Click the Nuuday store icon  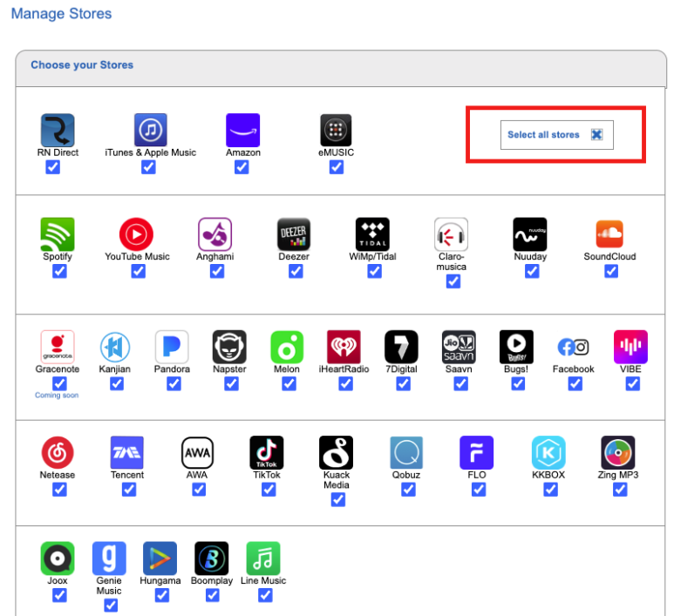click(x=530, y=234)
